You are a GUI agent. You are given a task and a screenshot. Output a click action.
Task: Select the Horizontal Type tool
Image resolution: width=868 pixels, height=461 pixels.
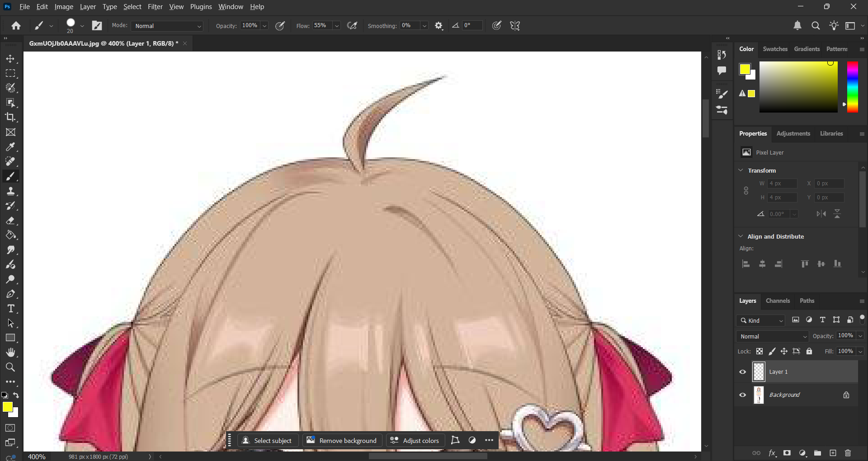(x=10, y=309)
